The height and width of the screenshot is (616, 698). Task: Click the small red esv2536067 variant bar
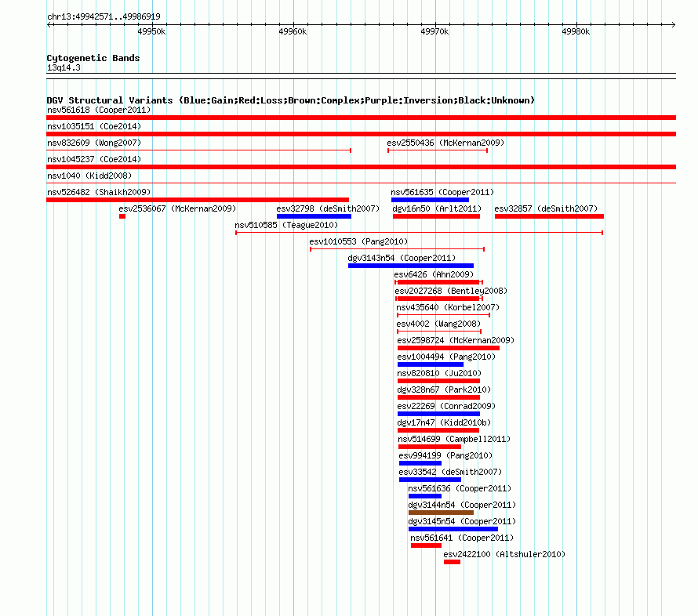(122, 216)
